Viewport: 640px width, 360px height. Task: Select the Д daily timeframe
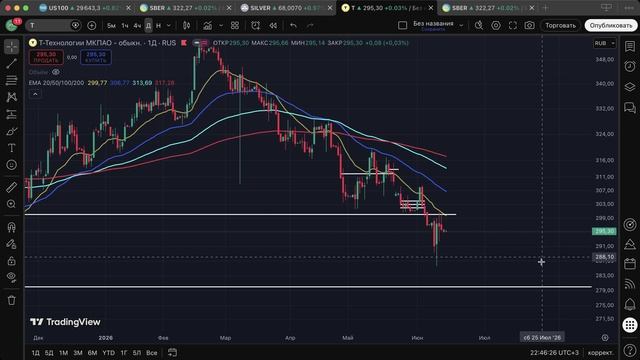(149, 25)
